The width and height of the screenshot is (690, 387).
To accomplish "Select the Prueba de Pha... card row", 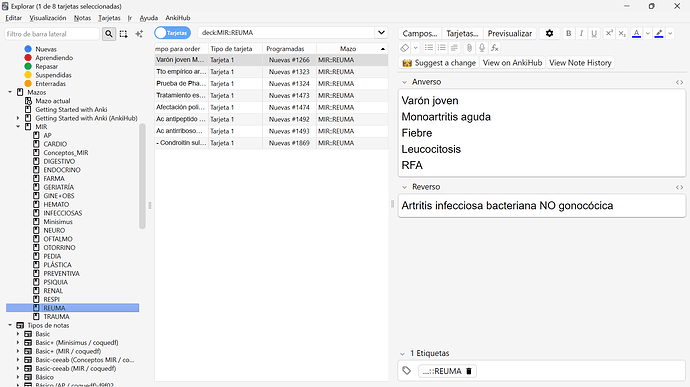I will pyautogui.click(x=271, y=84).
